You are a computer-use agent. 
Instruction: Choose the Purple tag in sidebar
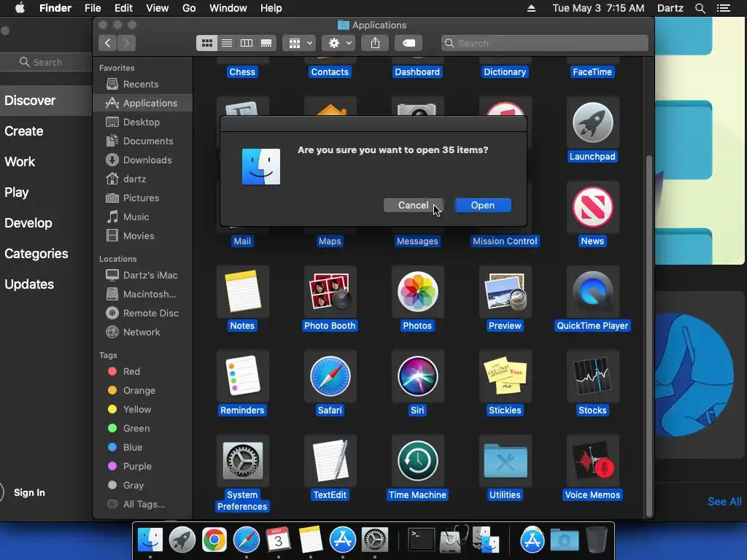pyautogui.click(x=143, y=467)
